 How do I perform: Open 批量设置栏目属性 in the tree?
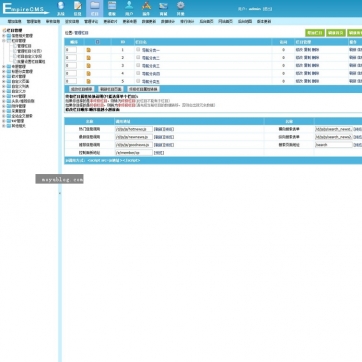[x=31, y=62]
